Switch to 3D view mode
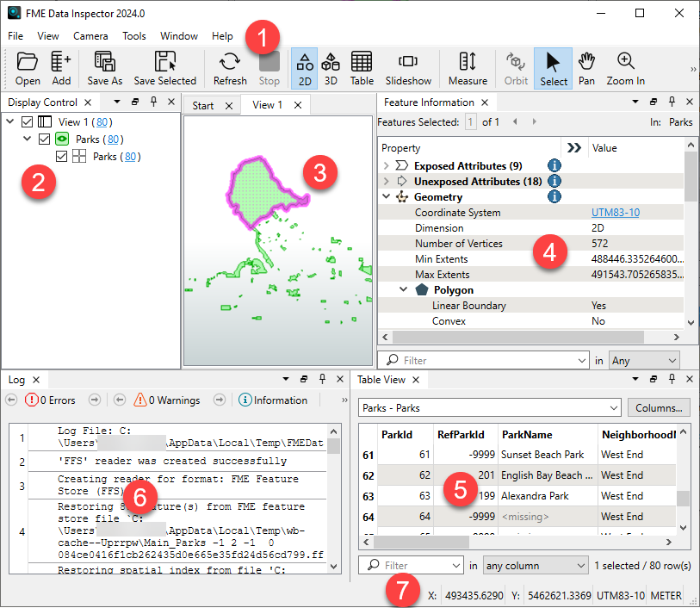Image resolution: width=700 pixels, height=608 pixels. pos(331,68)
